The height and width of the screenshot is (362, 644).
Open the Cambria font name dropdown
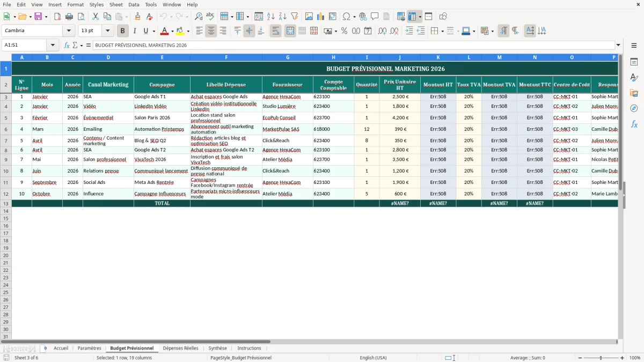[x=69, y=31]
